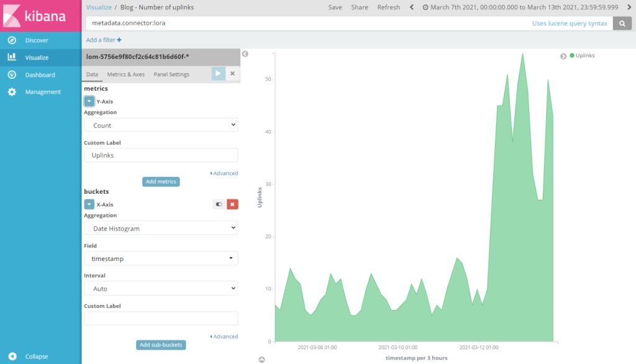Click the plus icon next to Add a filter
Viewport: 636px width, 364px height.
coord(119,40)
